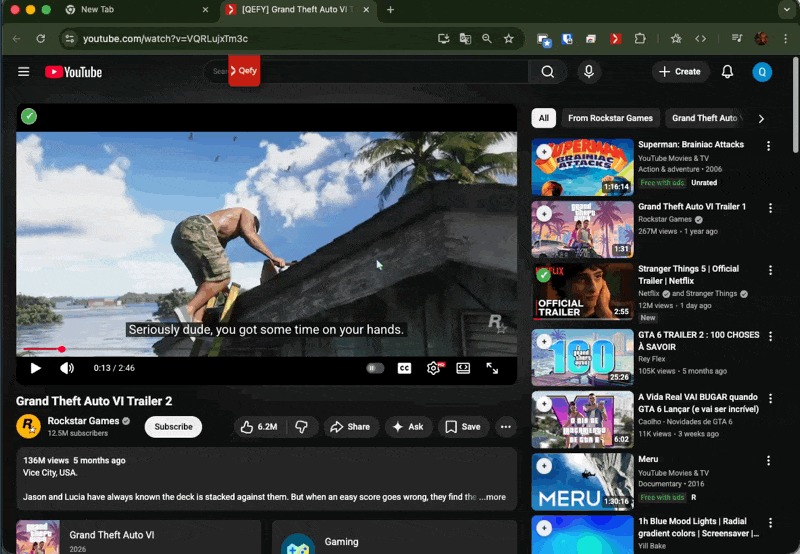This screenshot has width=800, height=554.
Task: Open the account avatar menu
Action: pos(762,72)
